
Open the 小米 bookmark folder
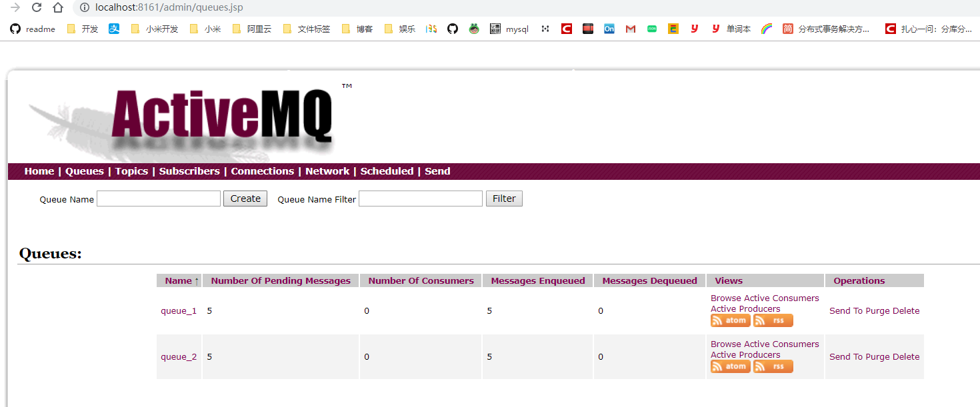point(205,29)
